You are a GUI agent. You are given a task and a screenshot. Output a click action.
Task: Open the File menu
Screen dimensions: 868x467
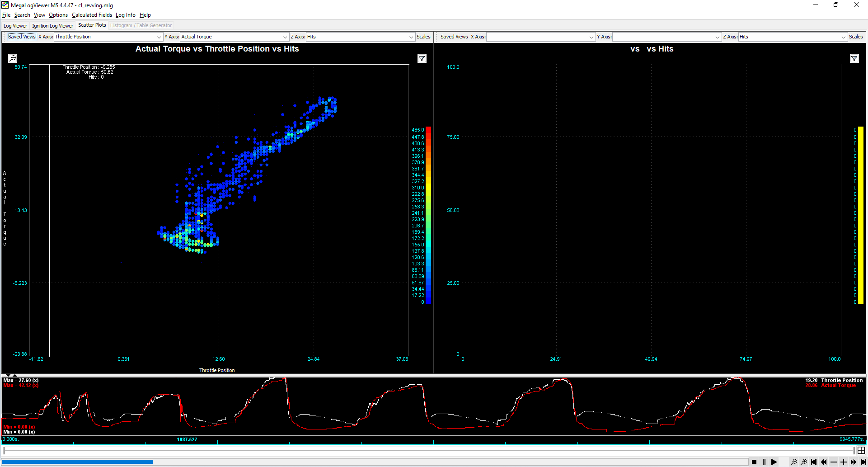6,15
